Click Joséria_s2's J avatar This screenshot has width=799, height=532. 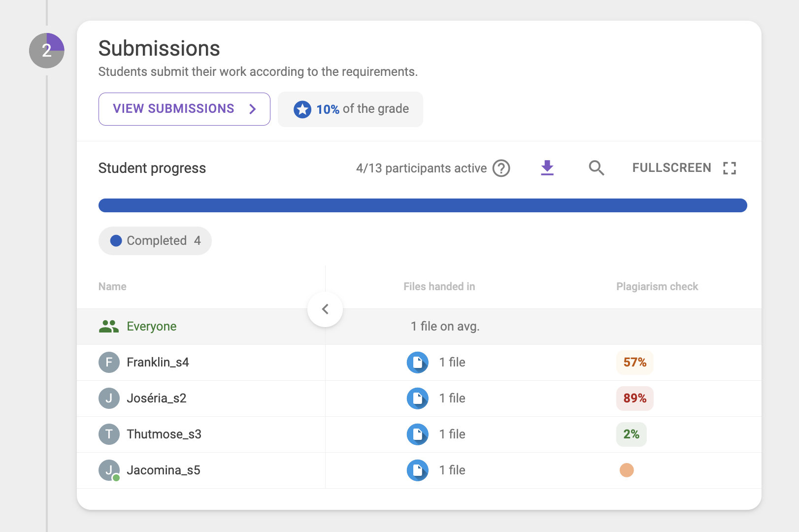[109, 399]
